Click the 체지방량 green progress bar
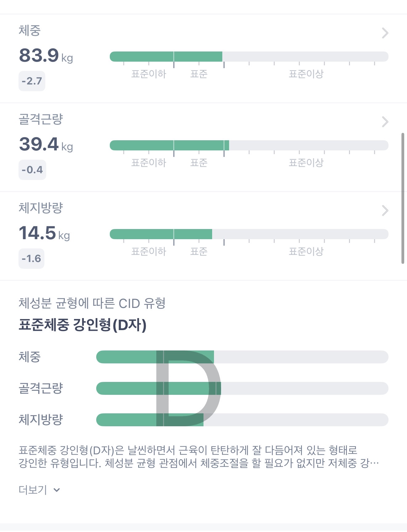407x532 pixels. point(161,234)
